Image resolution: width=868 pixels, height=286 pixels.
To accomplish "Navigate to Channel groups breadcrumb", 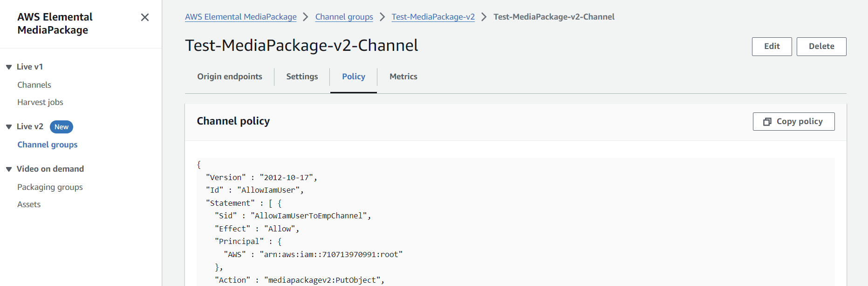I will pyautogui.click(x=344, y=17).
